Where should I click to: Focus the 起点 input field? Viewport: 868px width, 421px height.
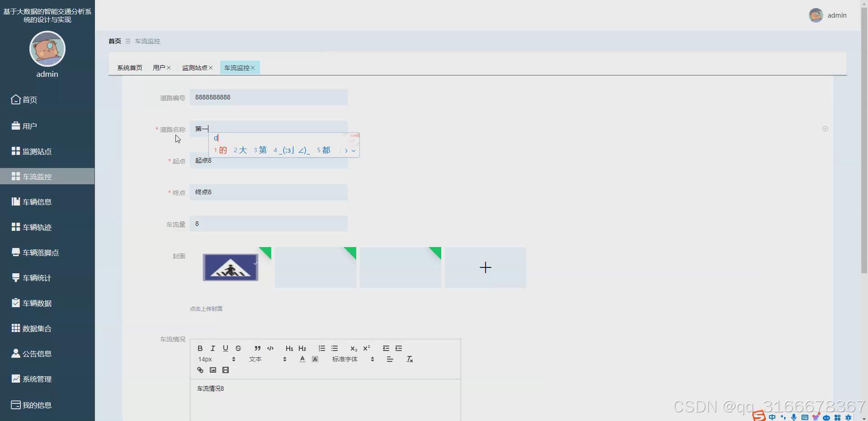pyautogui.click(x=269, y=161)
